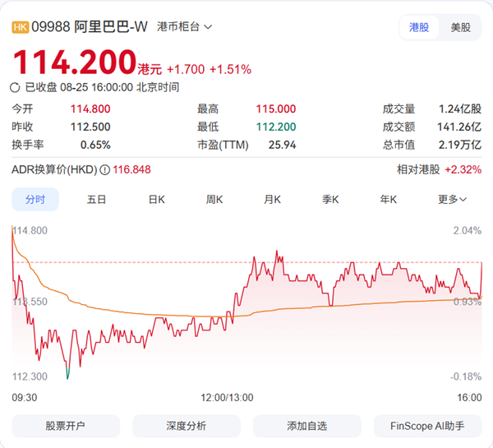Image resolution: width=493 pixels, height=448 pixels.
Task: Click the chart bottom price label 112.300
Action: [x=30, y=376]
